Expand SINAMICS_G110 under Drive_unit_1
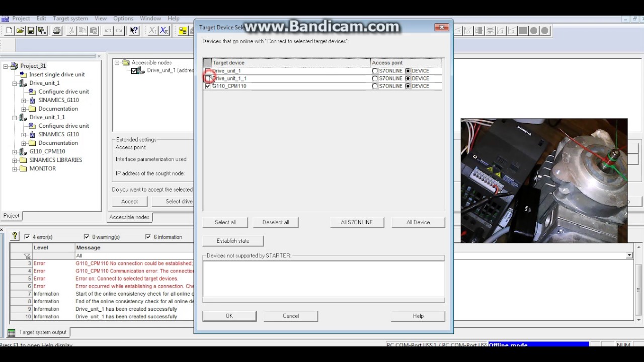This screenshot has width=644, height=362. click(24, 100)
